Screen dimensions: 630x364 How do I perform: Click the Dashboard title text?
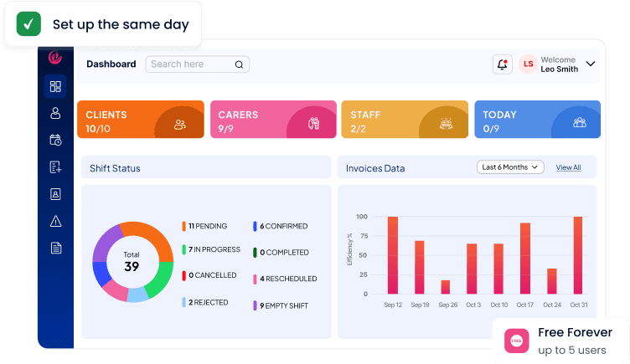111,64
